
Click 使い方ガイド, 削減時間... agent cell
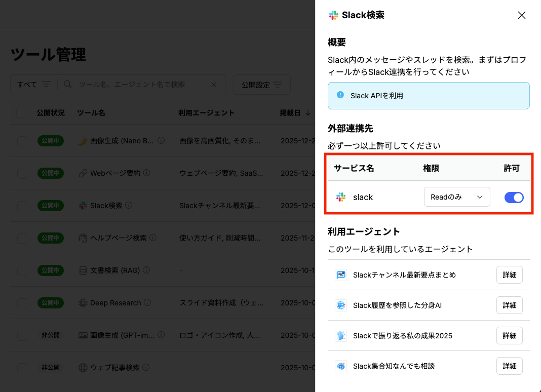(220, 238)
